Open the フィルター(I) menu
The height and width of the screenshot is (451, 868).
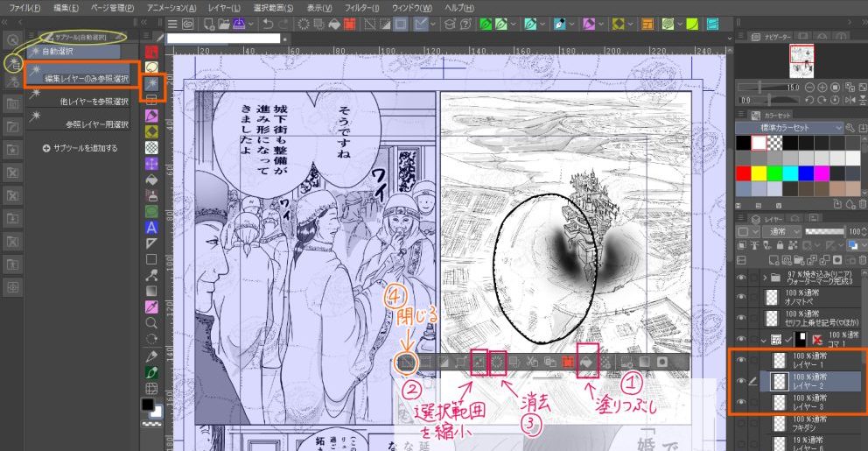[x=362, y=8]
